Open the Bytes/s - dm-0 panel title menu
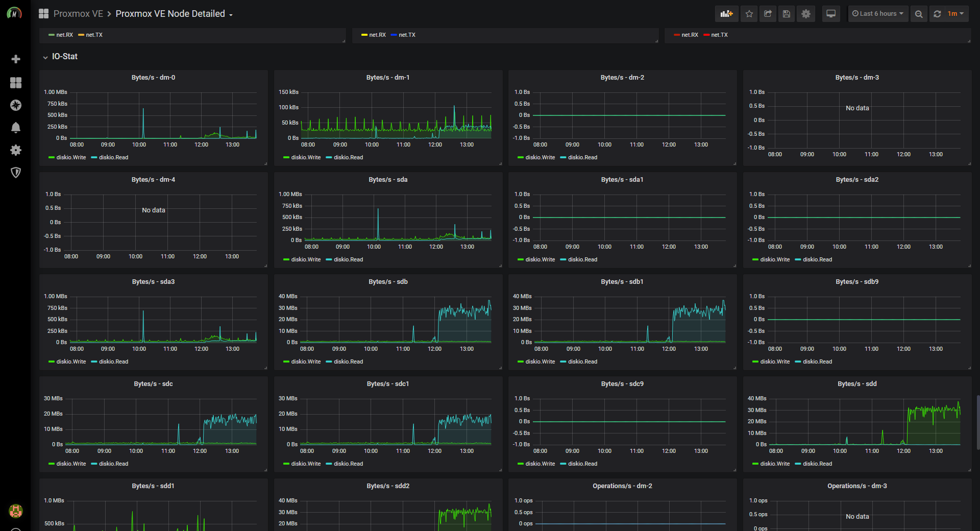The width and height of the screenshot is (980, 531). pos(153,78)
